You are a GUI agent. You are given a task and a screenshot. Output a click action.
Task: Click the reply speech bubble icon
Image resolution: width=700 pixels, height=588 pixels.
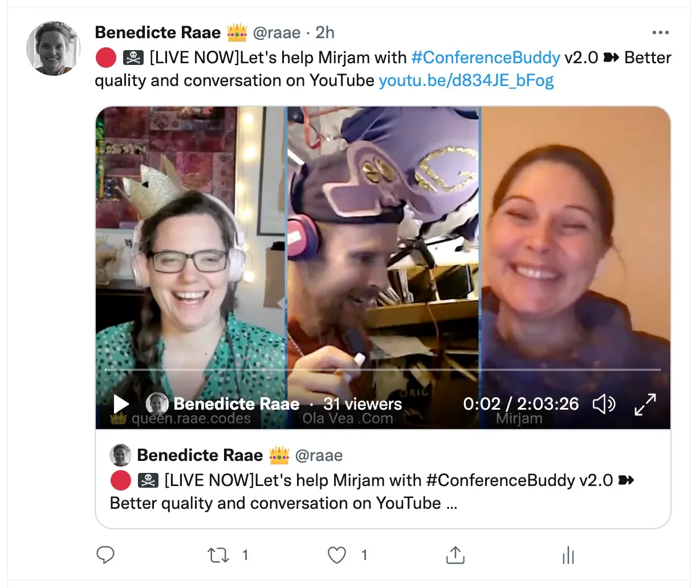pos(105,555)
